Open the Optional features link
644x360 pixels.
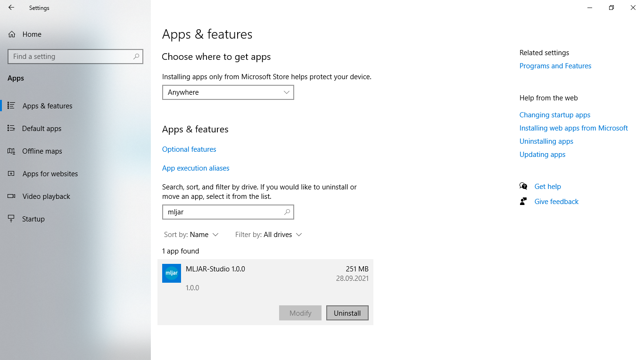point(189,149)
